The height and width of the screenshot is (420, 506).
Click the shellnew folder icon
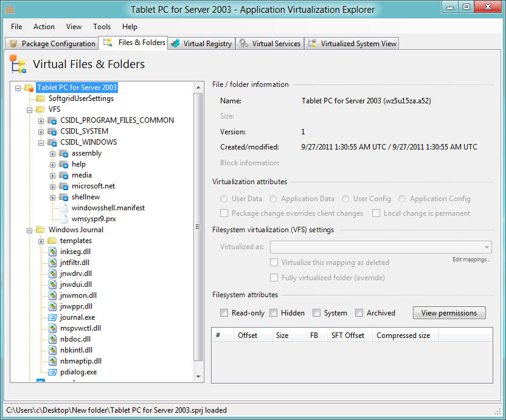pos(64,197)
